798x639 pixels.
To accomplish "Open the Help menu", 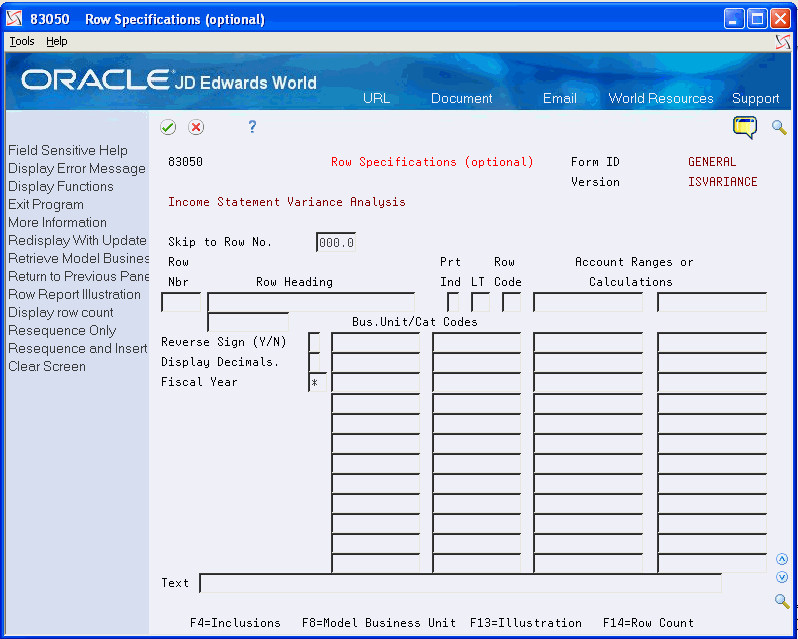I will [56, 41].
